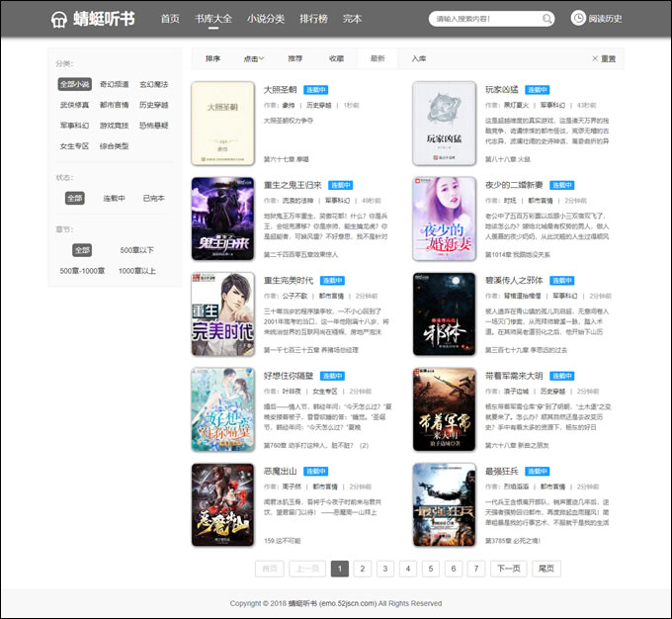Select 500章以下 chapter filter
Image resolution: width=672 pixels, height=619 pixels.
pos(136,250)
